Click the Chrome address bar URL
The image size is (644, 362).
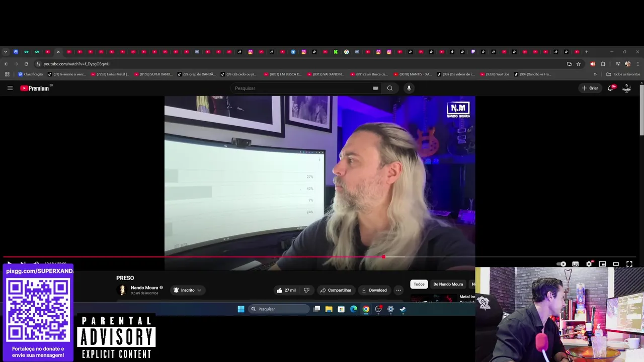pyautogui.click(x=76, y=64)
